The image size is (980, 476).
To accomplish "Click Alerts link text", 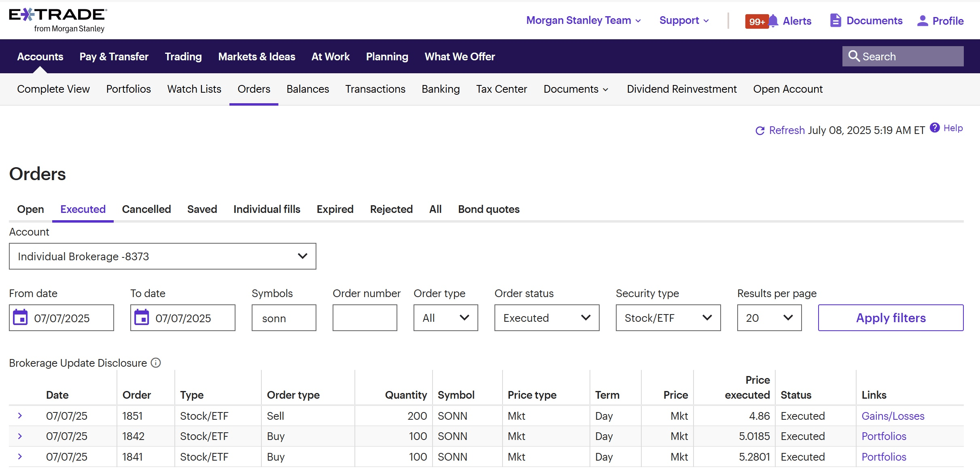I will (x=797, y=21).
